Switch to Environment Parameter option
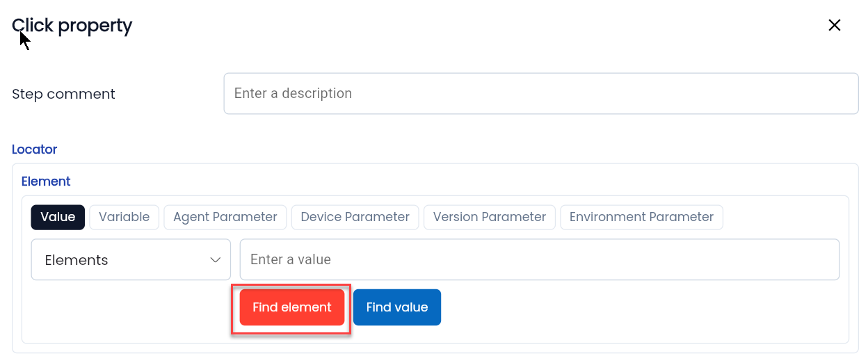This screenshot has height=356, width=868. click(x=641, y=217)
